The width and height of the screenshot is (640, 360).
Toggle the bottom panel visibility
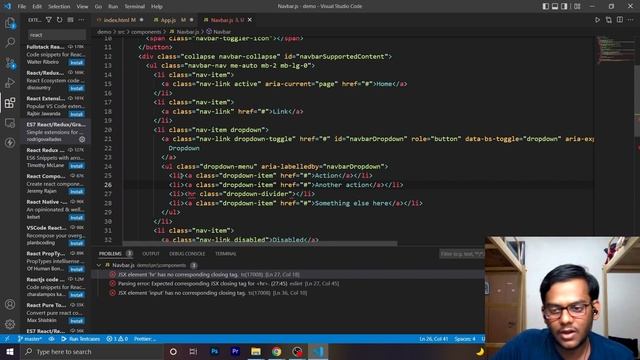555,6
